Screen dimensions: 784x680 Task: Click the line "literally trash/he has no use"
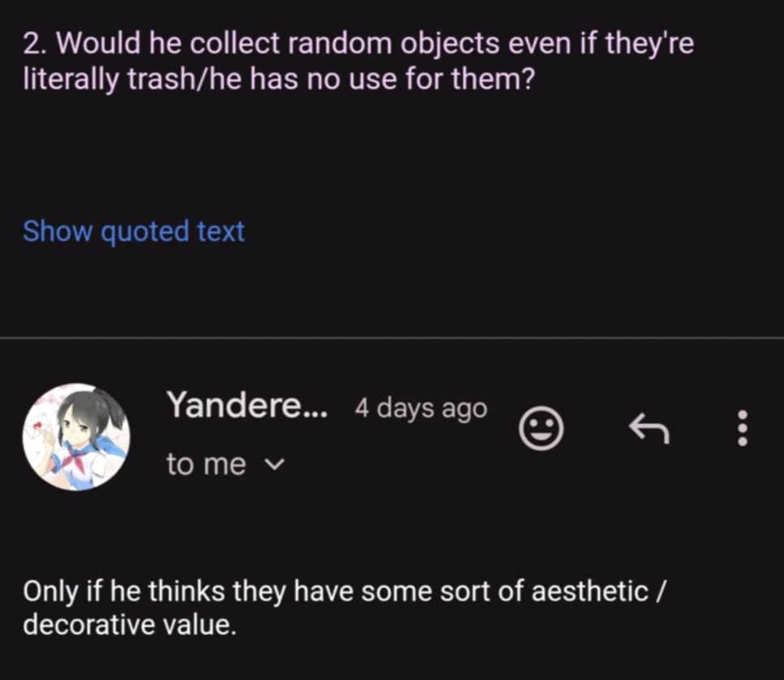pyautogui.click(x=278, y=80)
